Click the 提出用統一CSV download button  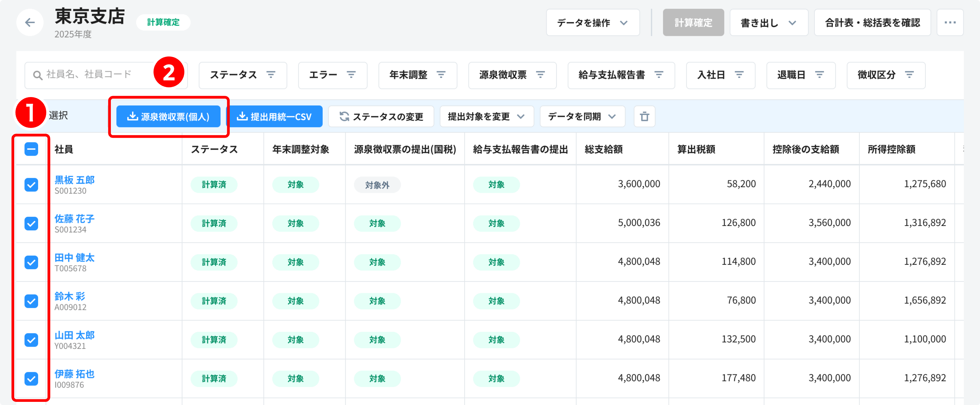[275, 117]
